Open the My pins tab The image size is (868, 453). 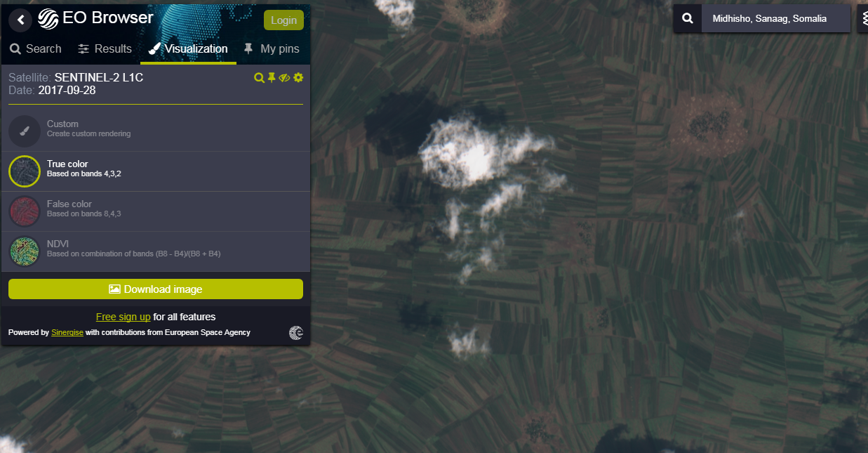coord(272,49)
